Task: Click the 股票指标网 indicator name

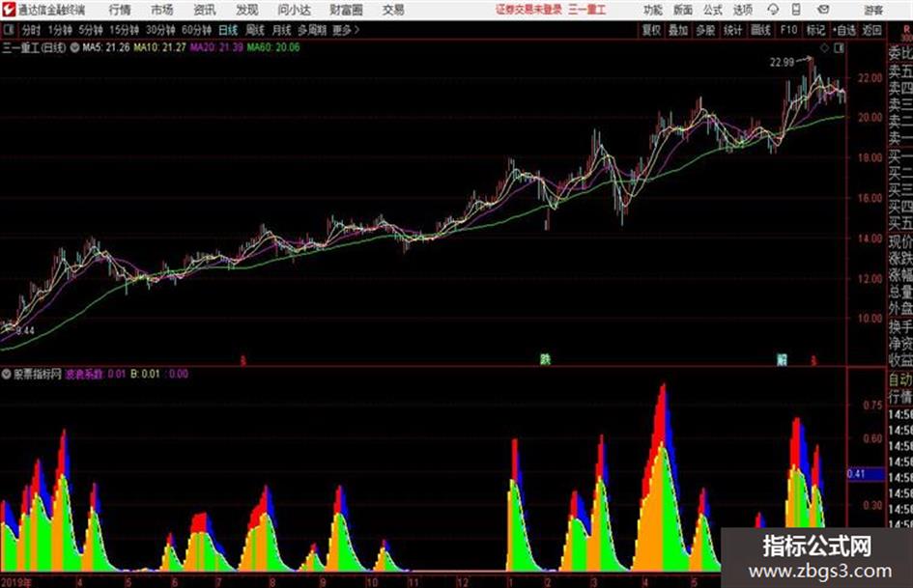Action: tap(38, 374)
